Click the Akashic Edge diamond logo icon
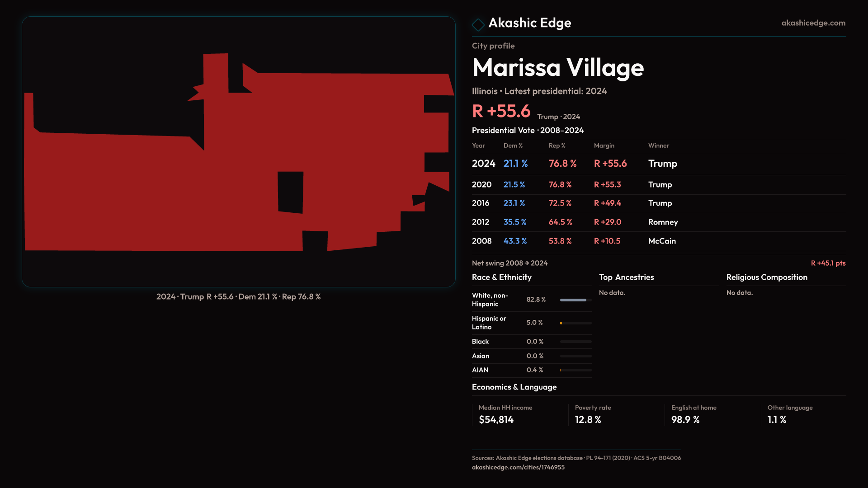868x488 pixels. [478, 24]
